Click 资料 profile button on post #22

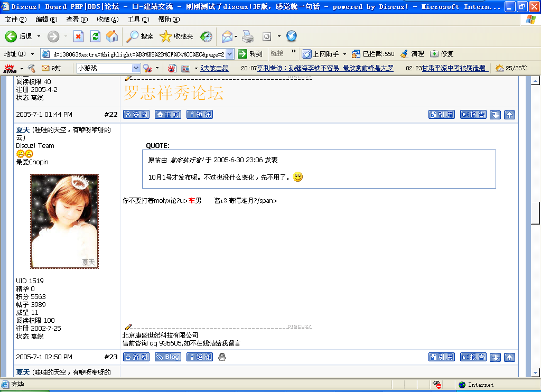coord(136,115)
